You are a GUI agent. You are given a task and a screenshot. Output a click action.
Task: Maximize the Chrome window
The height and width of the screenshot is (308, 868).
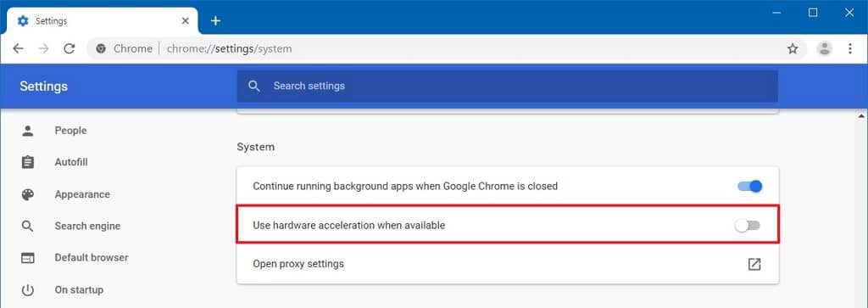(813, 13)
